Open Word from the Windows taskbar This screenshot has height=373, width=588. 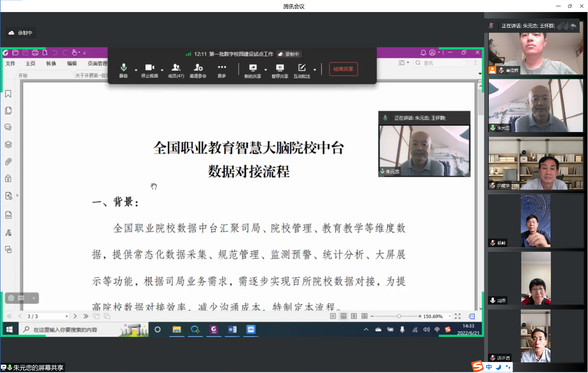click(232, 329)
